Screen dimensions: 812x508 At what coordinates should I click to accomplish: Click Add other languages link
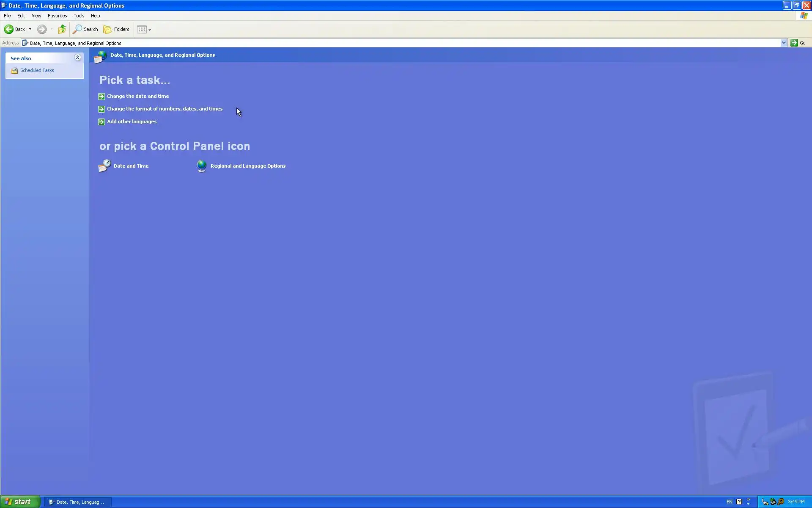click(x=132, y=121)
